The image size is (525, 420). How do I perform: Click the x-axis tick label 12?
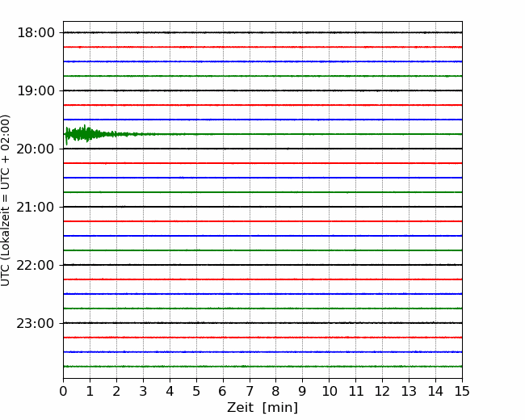382,391
